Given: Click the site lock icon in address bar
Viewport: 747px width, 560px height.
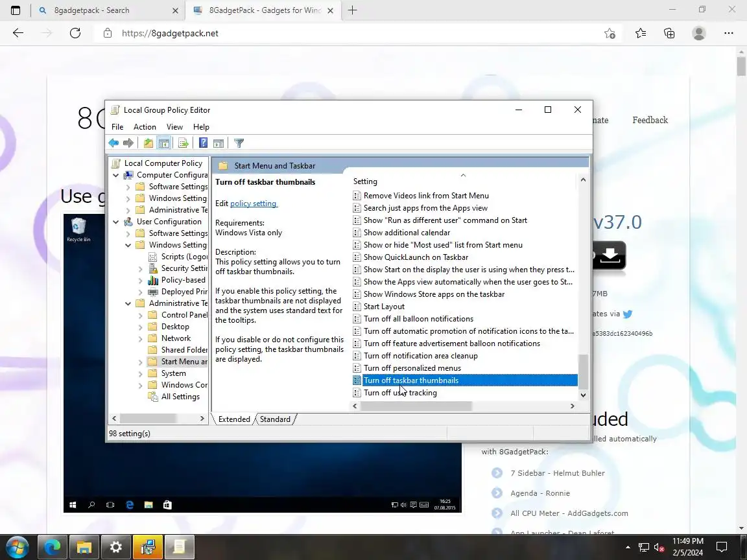Looking at the screenshot, I should coord(108,33).
